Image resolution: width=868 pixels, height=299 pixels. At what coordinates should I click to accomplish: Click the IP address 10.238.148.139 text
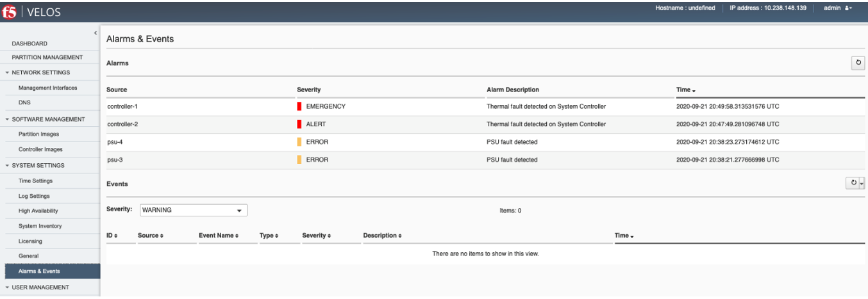(768, 8)
